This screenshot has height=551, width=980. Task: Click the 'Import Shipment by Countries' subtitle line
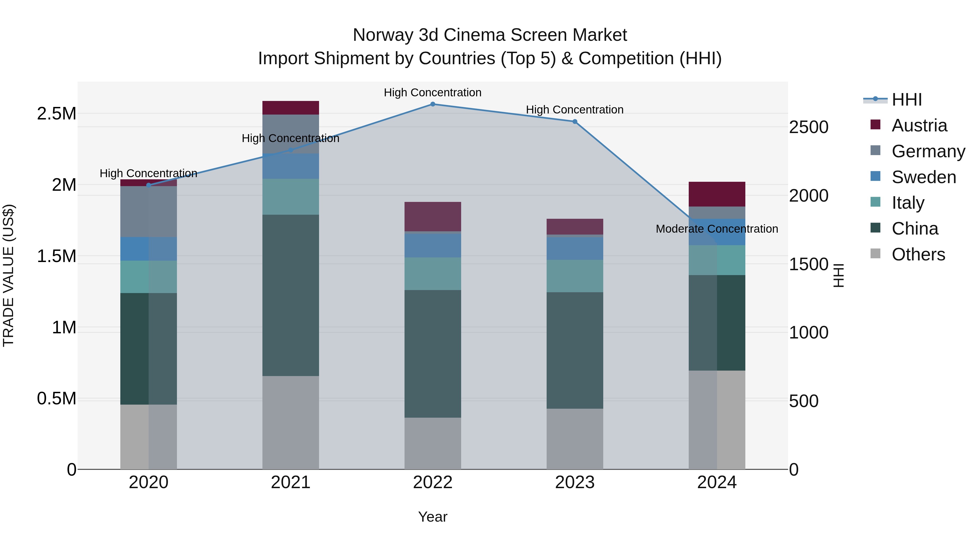(490, 59)
